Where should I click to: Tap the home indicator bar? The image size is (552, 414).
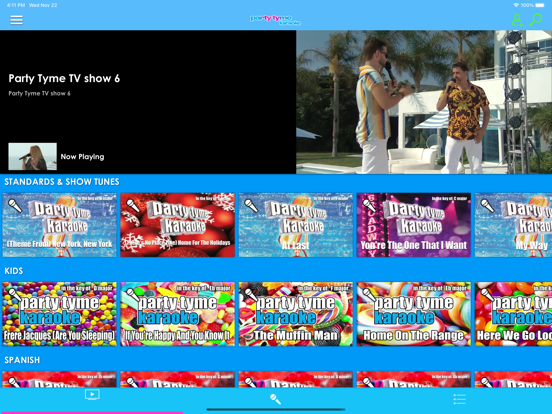click(276, 409)
